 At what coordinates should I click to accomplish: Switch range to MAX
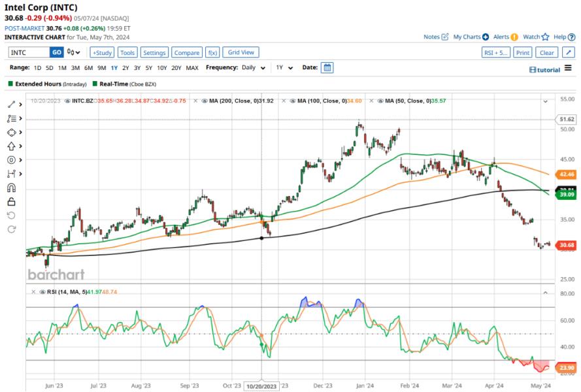click(192, 68)
